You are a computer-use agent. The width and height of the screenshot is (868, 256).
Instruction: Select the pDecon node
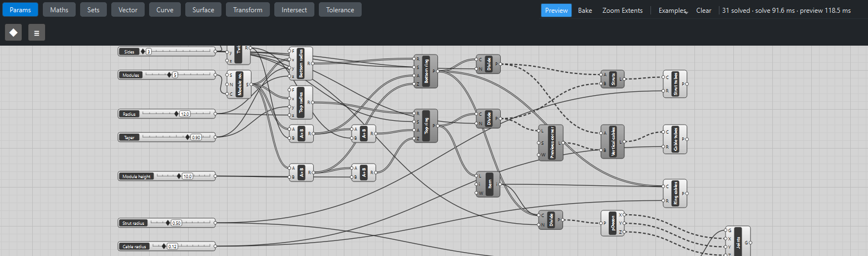point(613,223)
